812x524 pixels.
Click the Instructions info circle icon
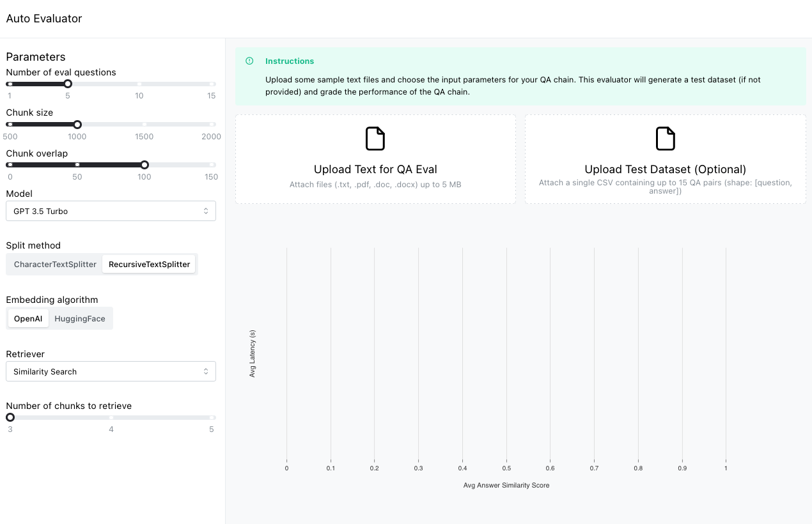click(x=249, y=61)
